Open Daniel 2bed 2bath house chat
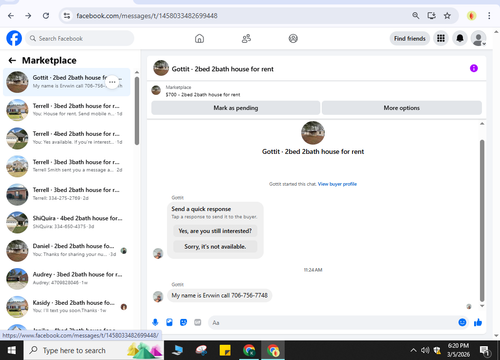Viewport: 500px width, 360px height. [x=67, y=250]
